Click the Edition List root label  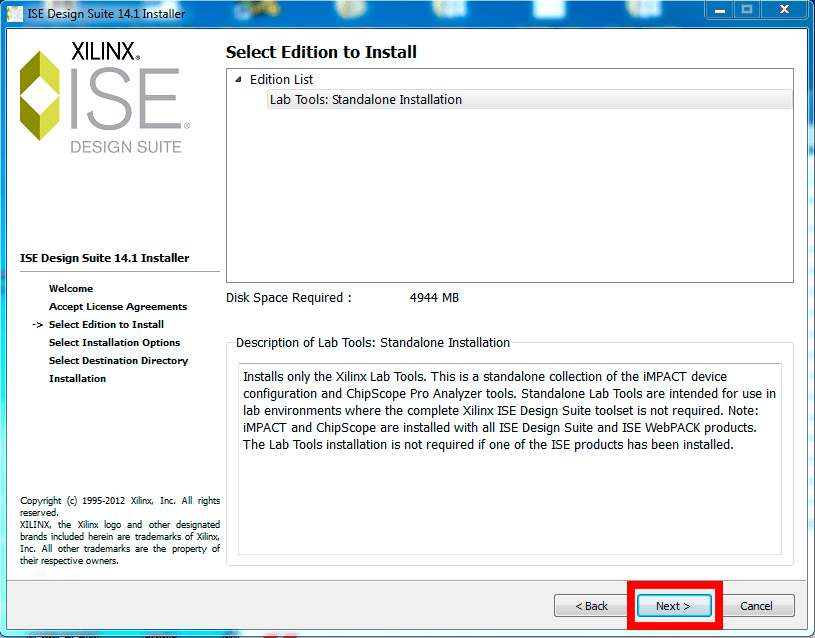(x=281, y=80)
